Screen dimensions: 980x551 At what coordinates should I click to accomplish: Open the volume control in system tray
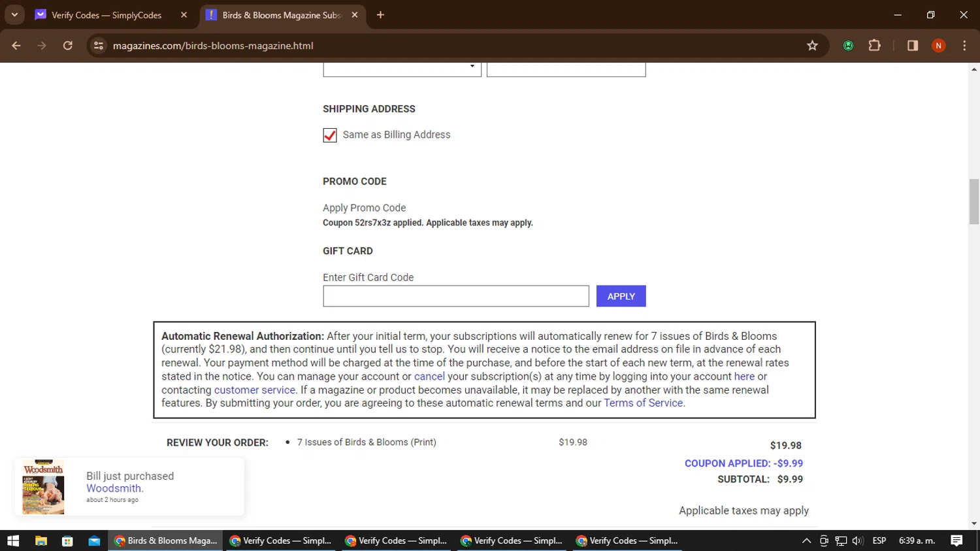coord(858,541)
